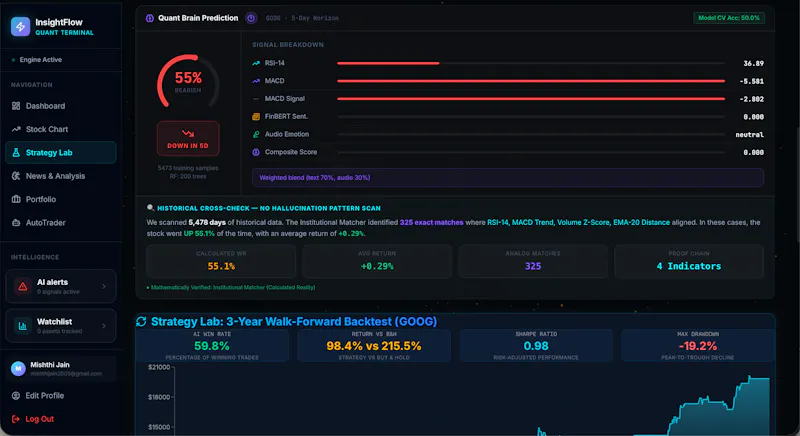
Task: Click the $18000 axis label
Action: click(159, 397)
